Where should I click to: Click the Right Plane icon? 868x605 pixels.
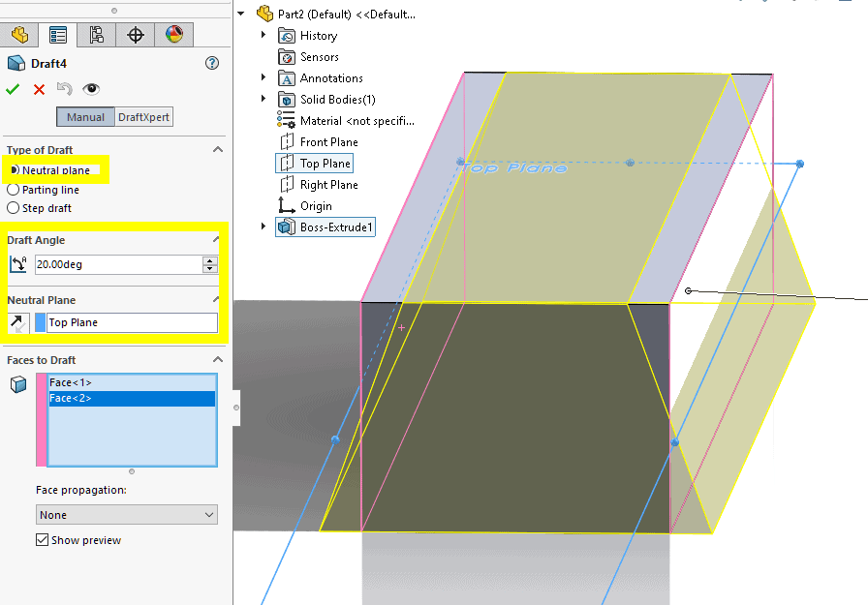(287, 185)
